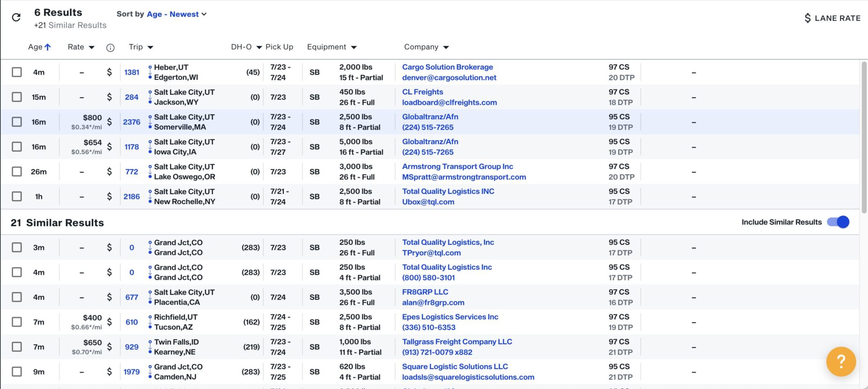The width and height of the screenshot is (868, 389).
Task: Select checkbox for Heber, UT load
Action: (17, 72)
